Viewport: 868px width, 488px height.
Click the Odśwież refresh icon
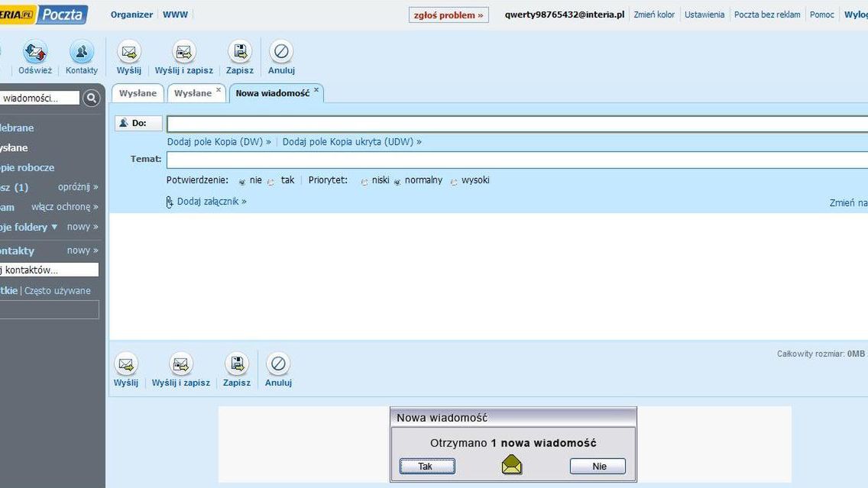pyautogui.click(x=35, y=52)
